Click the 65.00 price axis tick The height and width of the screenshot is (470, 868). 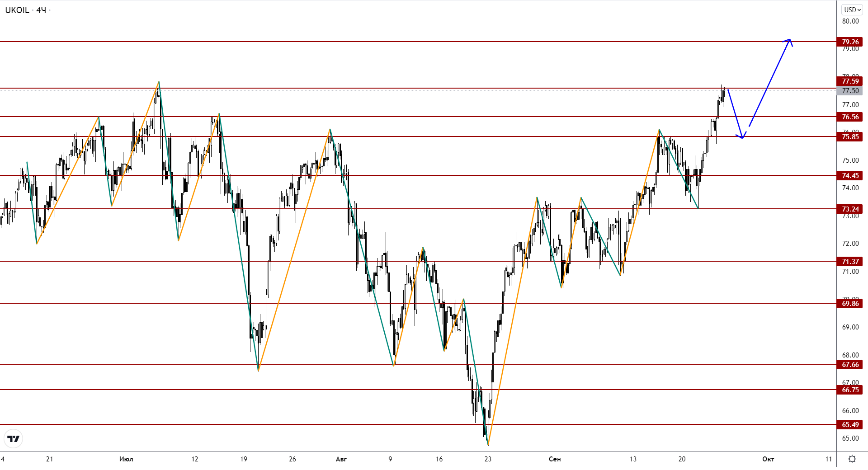(850, 438)
